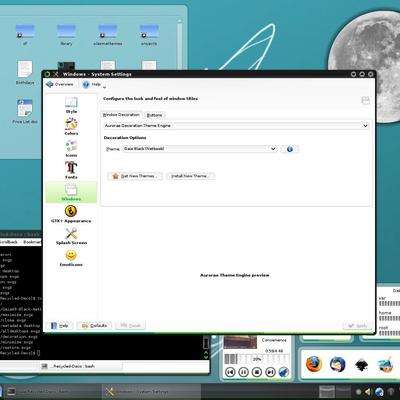Switch to first virtual desktop in pager

[x=327, y=391]
